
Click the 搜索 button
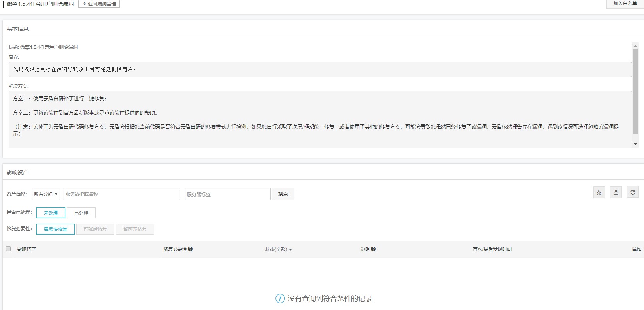point(283,194)
